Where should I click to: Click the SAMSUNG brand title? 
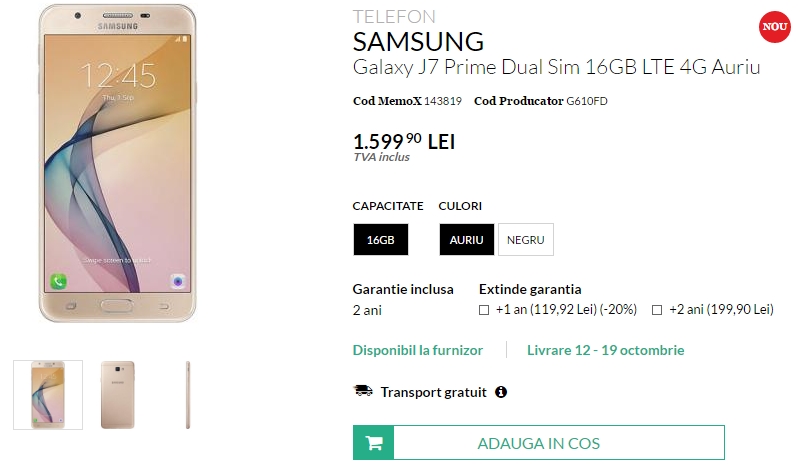click(x=418, y=42)
